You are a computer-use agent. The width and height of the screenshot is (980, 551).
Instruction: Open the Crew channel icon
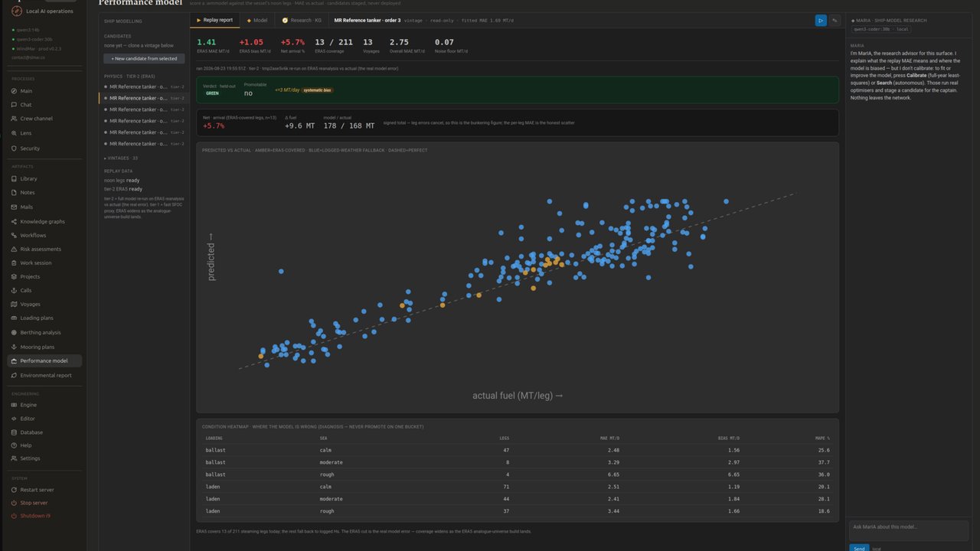[14, 119]
